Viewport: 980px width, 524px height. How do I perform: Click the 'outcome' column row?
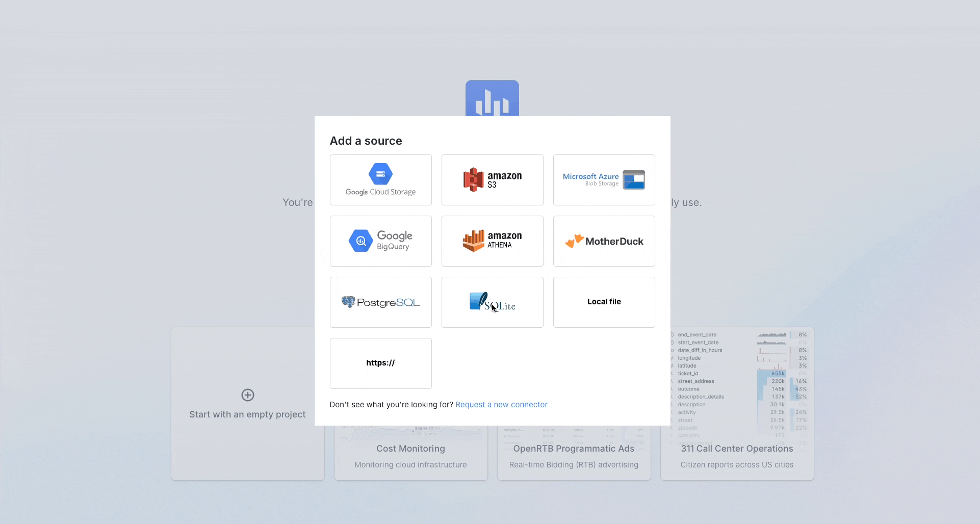pyautogui.click(x=739, y=389)
